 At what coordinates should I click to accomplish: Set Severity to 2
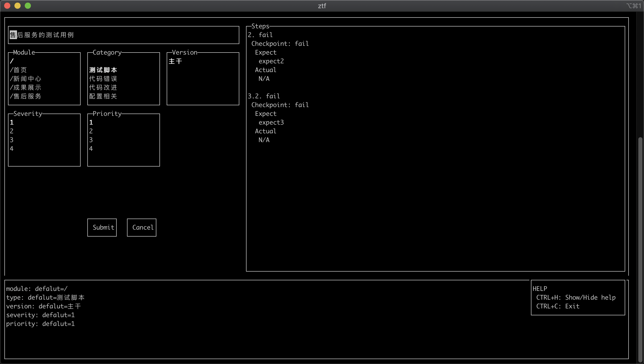[x=12, y=131]
